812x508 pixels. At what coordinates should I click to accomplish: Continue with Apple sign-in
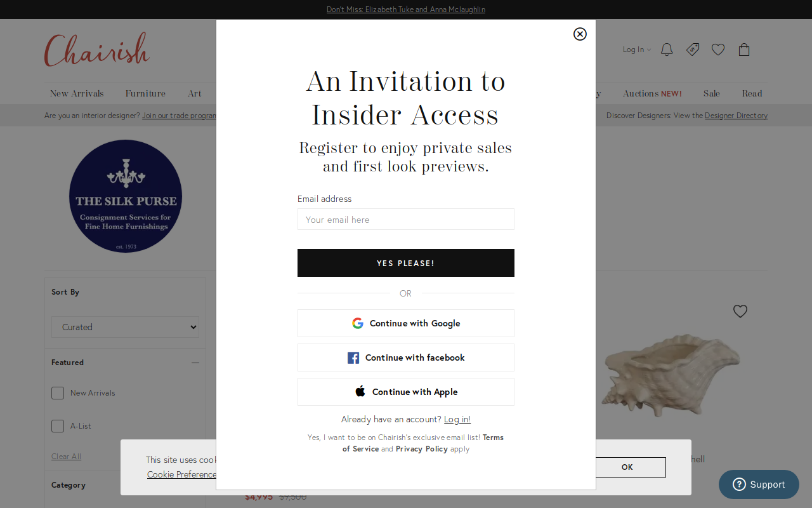coord(406,392)
